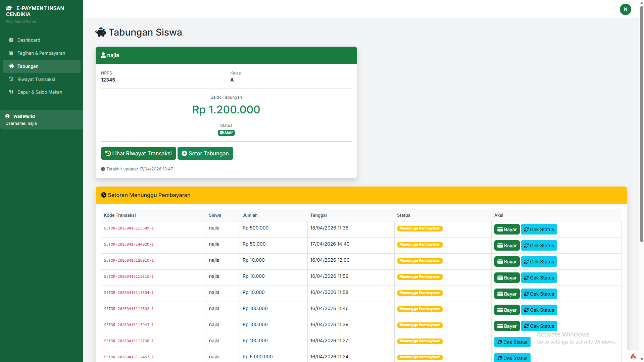The image size is (644, 362).
Task: Open Dapur & Saldo Makan menu
Action: click(42, 92)
